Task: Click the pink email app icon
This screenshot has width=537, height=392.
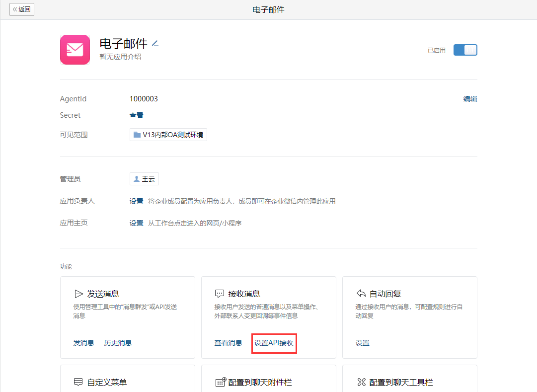Action: click(75, 50)
